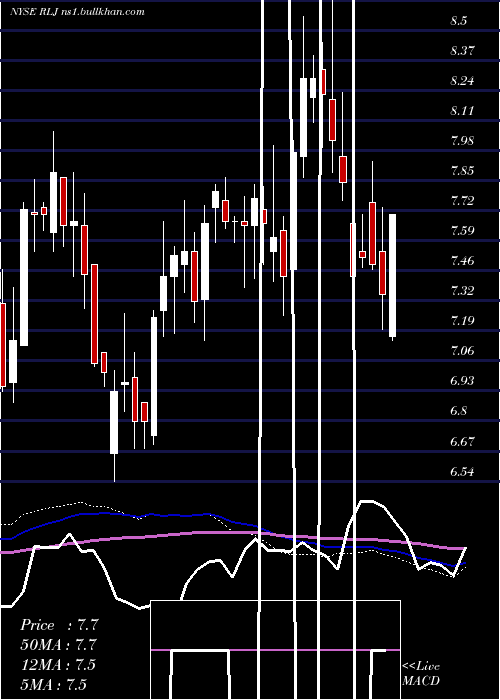Click the <<Live MACD label
This screenshot has width=500, height=700.
[421, 674]
